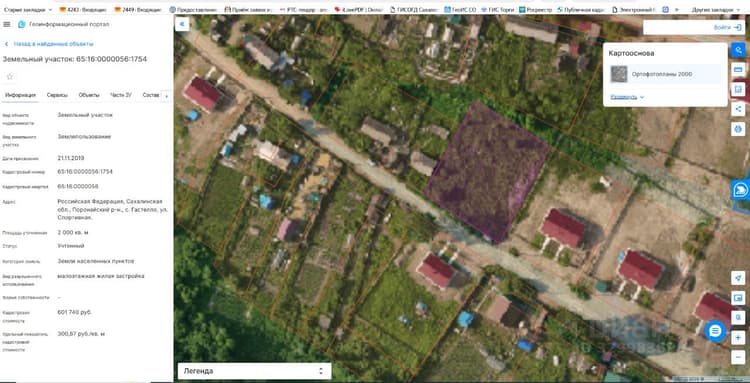750x383 pixels.
Task: Zoom in using the plus button
Action: click(738, 338)
